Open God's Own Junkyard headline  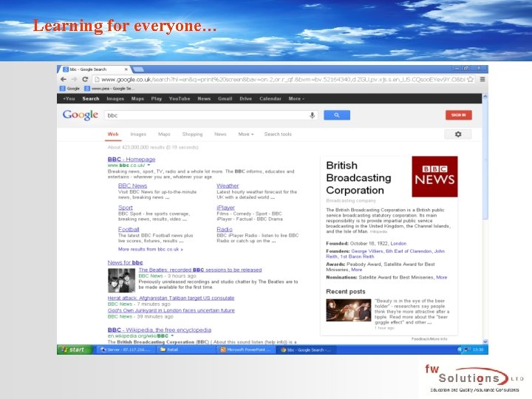click(171, 310)
